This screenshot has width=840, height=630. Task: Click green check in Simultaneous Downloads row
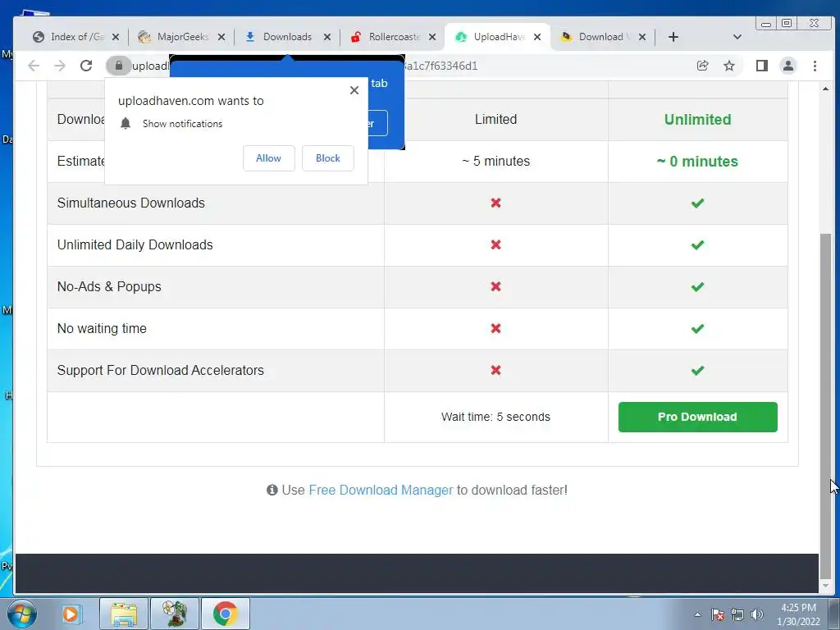[x=697, y=203]
